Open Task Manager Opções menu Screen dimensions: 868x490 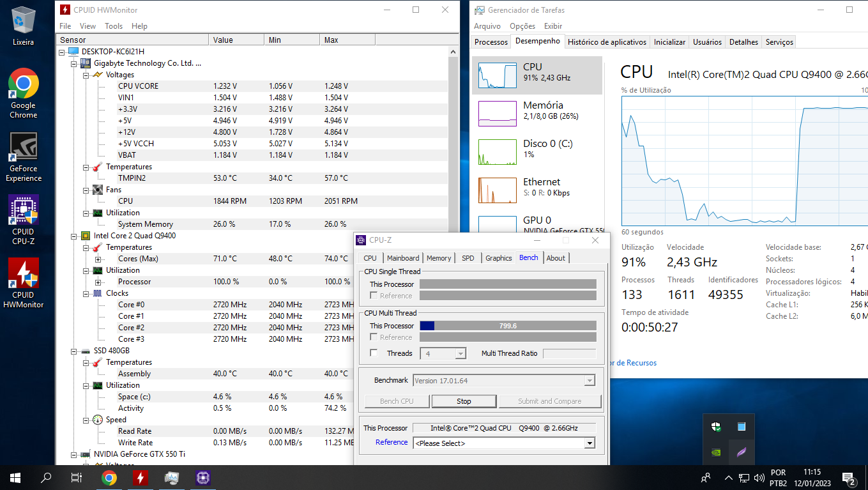tap(522, 26)
